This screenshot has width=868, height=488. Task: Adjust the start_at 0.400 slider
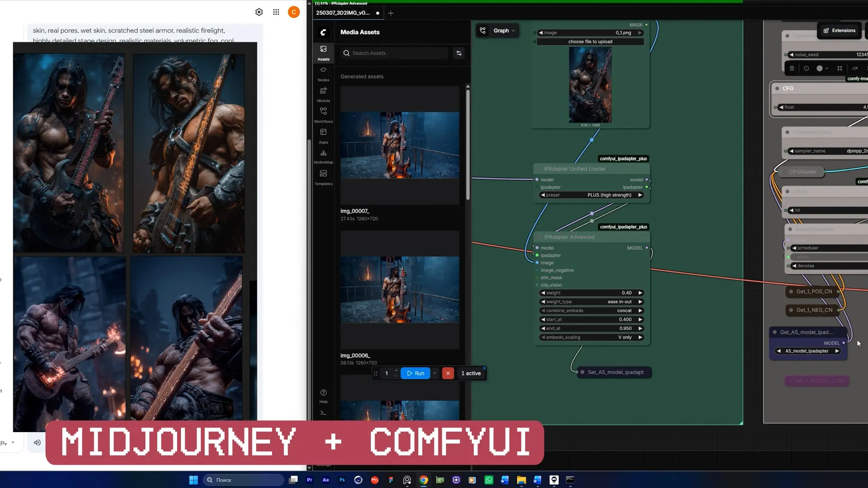[592, 320]
